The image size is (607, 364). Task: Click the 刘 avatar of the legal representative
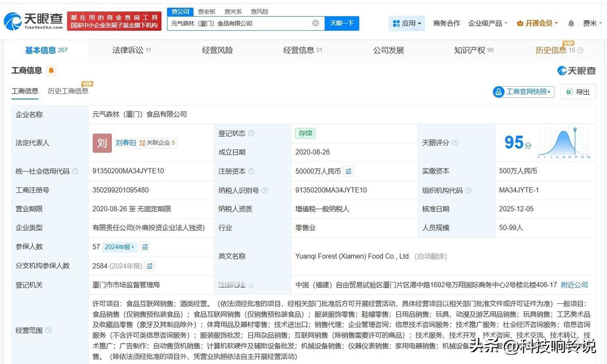pyautogui.click(x=102, y=143)
